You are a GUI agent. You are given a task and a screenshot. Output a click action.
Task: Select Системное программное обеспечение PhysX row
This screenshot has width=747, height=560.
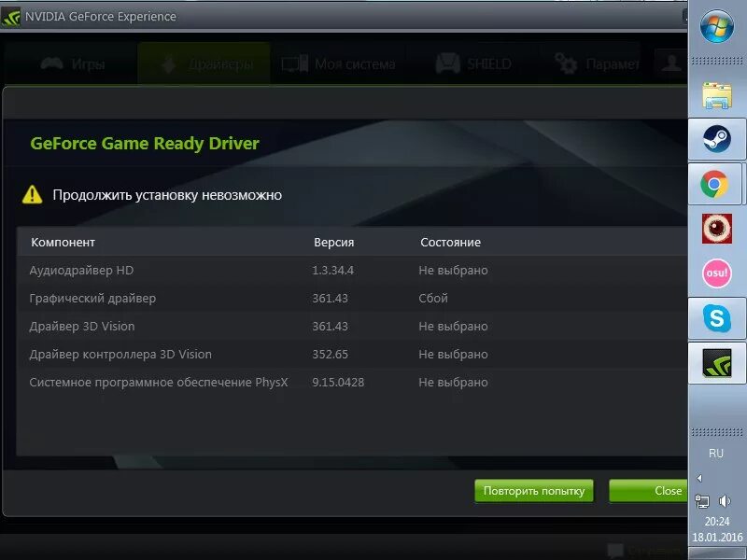pos(353,383)
